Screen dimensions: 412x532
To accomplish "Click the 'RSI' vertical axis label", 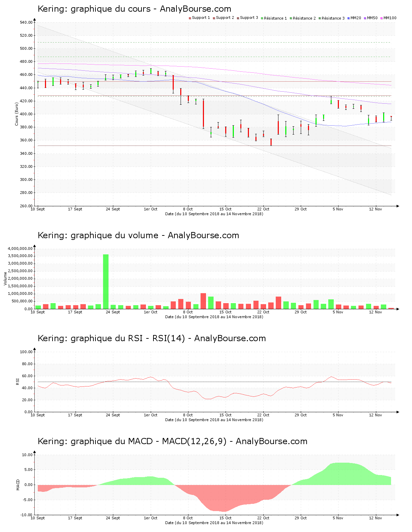I will pos(18,381).
